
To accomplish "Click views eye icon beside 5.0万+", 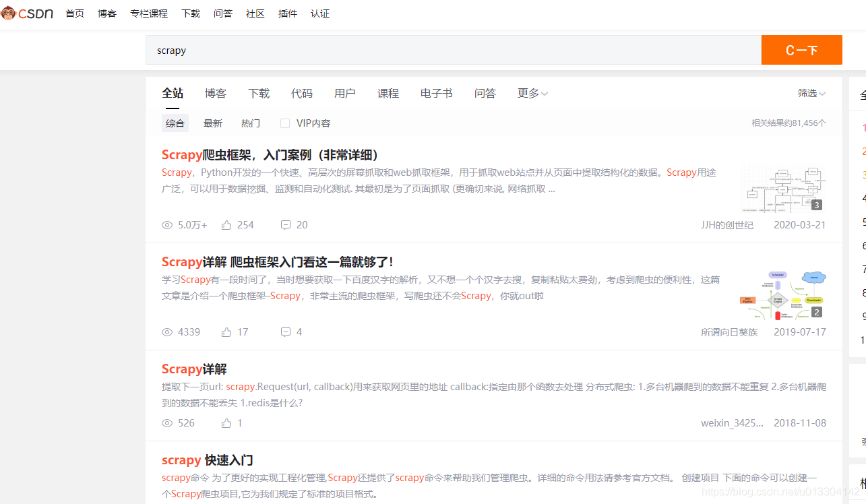I will (x=167, y=225).
